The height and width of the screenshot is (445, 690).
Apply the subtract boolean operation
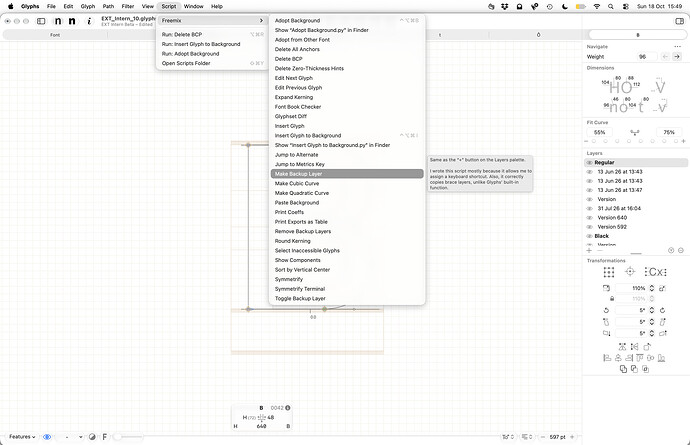(x=634, y=369)
